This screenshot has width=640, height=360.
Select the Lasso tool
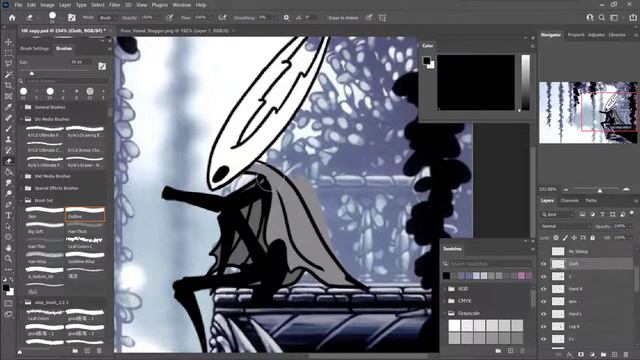coord(8,64)
